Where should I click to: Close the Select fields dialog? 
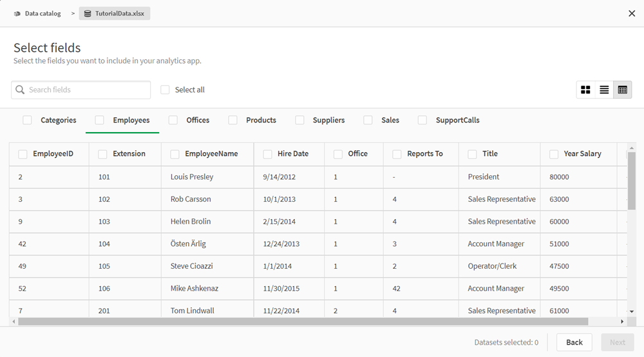coord(632,14)
